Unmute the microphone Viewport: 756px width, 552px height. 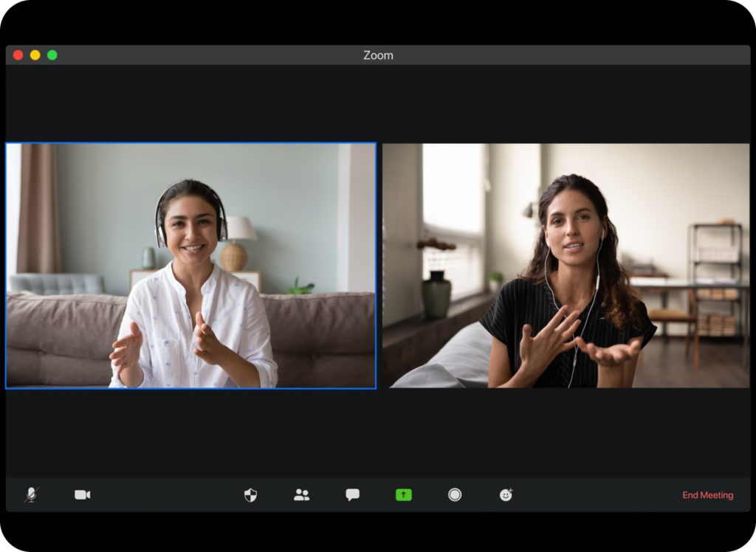pyautogui.click(x=31, y=494)
